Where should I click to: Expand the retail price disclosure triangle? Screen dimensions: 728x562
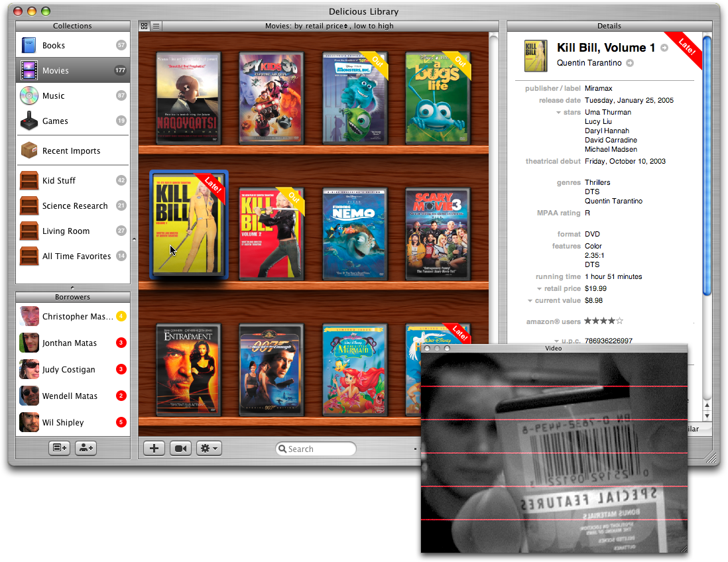point(539,289)
